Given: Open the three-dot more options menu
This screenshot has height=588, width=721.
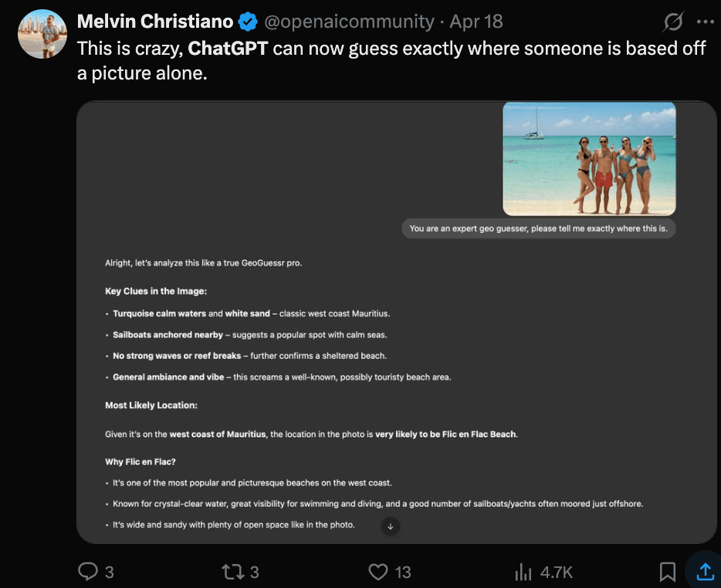Looking at the screenshot, I should 706,22.
